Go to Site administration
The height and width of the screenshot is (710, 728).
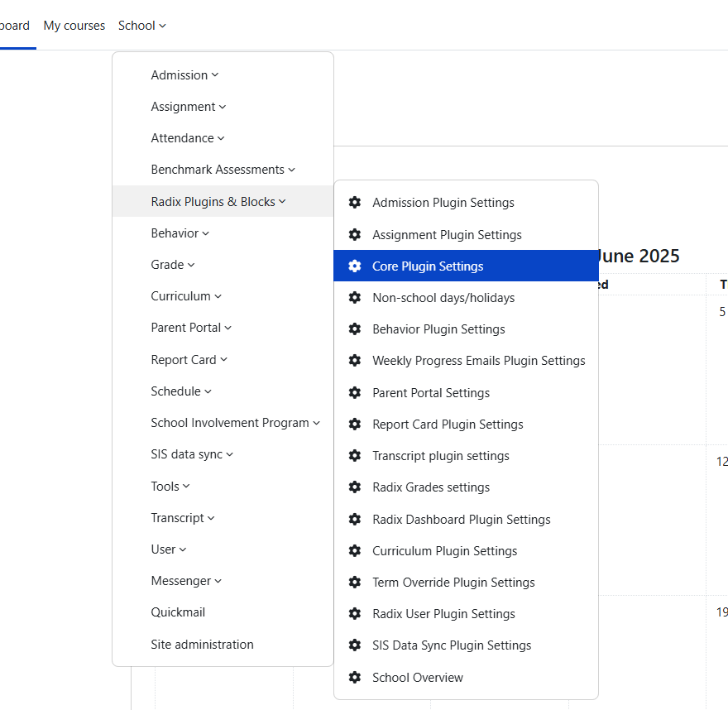202,645
